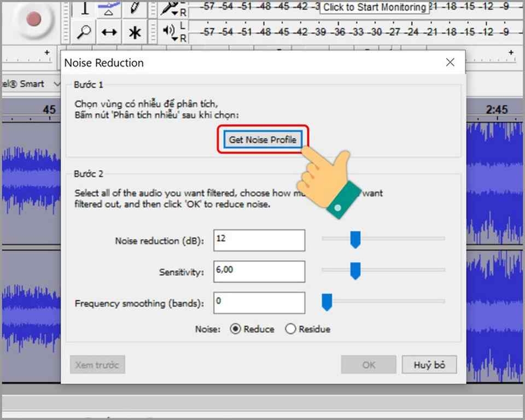Open the recording meter microphone menu
Image resolution: width=525 pixels, height=420 pixels.
pos(170,9)
